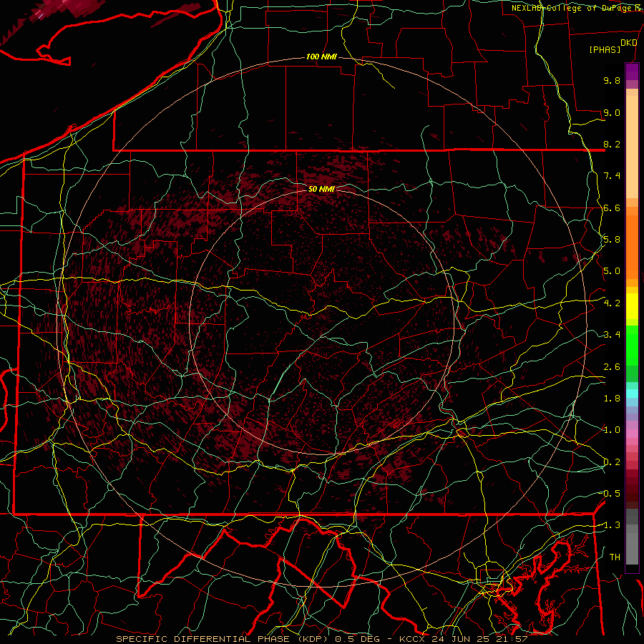The height and width of the screenshot is (644, 644).
Task: Click the 5.8 value on color scale
Action: 612,240
